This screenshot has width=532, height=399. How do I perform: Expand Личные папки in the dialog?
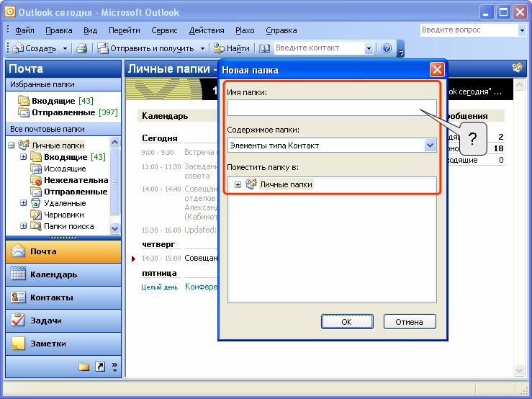click(x=238, y=184)
